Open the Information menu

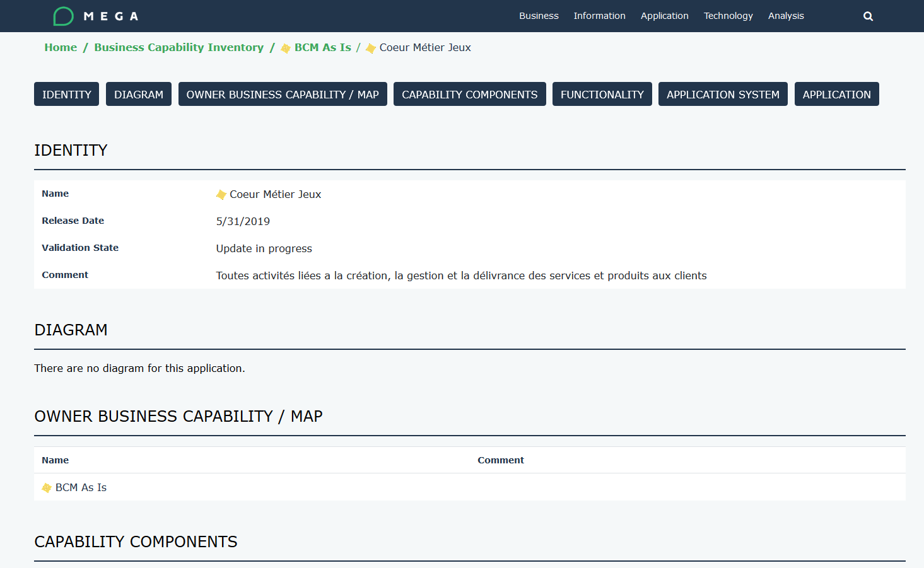coord(599,16)
